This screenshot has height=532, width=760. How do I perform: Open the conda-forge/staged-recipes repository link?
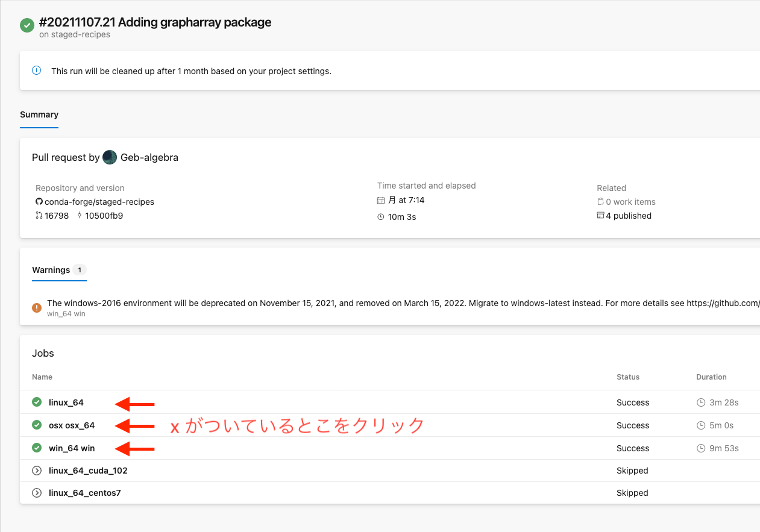[x=99, y=202]
